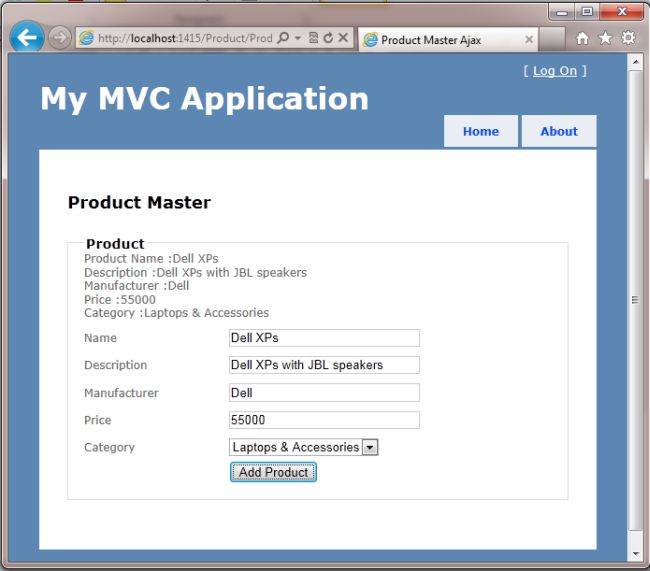Viewport: 650px width, 571px height.
Task: Click the browser Forward arrow button
Action: [x=60, y=38]
